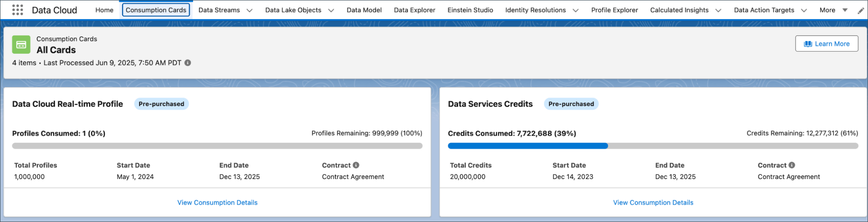Click Contract info icon in Data Services card
Screen dimensions: 868x222
[792, 165]
